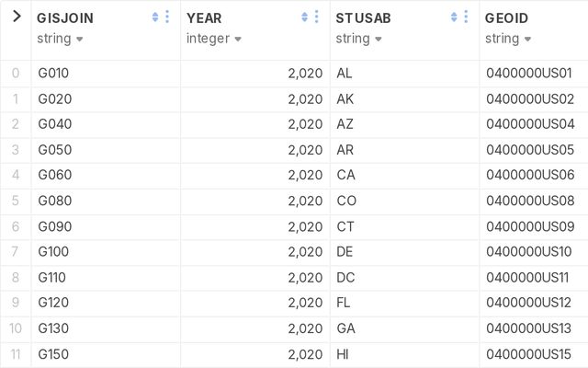Open YEAR column options menu
The width and height of the screenshot is (588, 368).
click(317, 17)
